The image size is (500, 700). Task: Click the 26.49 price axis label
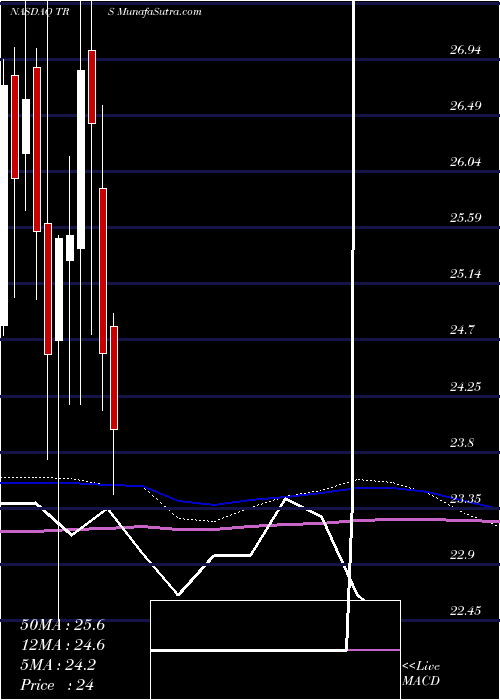466,106
